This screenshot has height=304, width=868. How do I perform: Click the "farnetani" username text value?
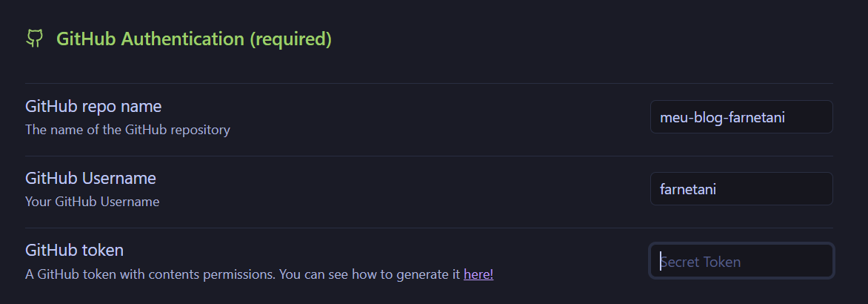click(688, 189)
